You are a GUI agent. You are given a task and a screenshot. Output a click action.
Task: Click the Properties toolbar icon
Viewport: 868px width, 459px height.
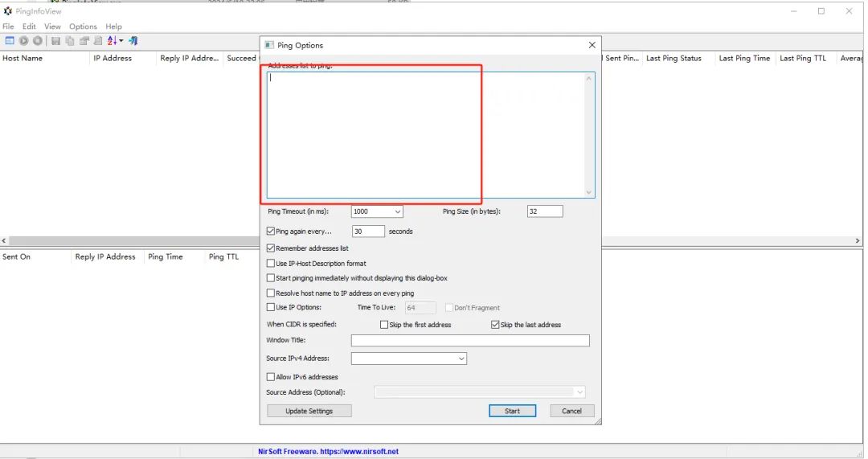coord(84,40)
